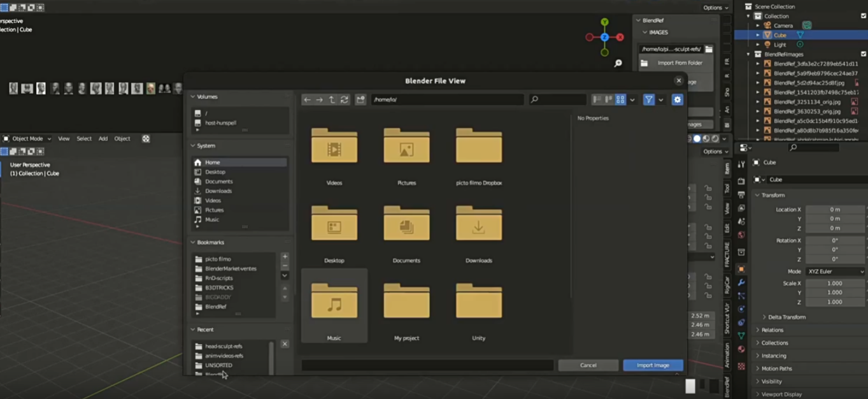This screenshot has width=868, height=399.
Task: Click folder icon beside BlendRef path field
Action: pos(709,49)
